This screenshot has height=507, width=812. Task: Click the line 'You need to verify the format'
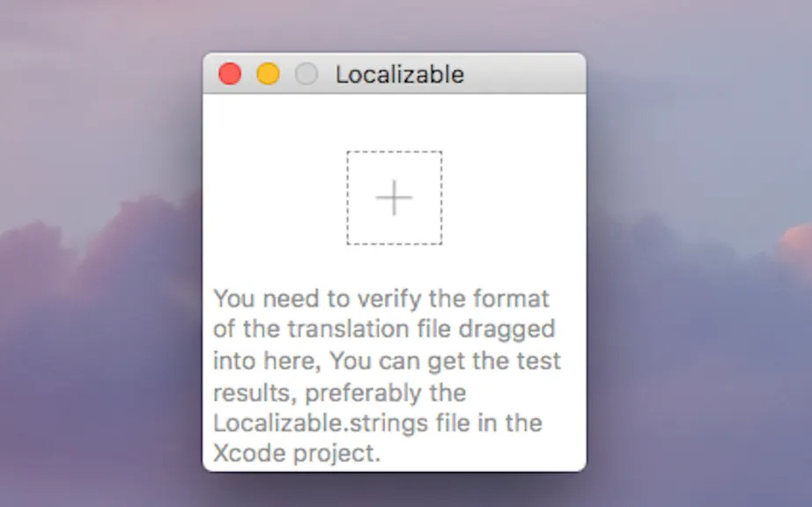[381, 299]
